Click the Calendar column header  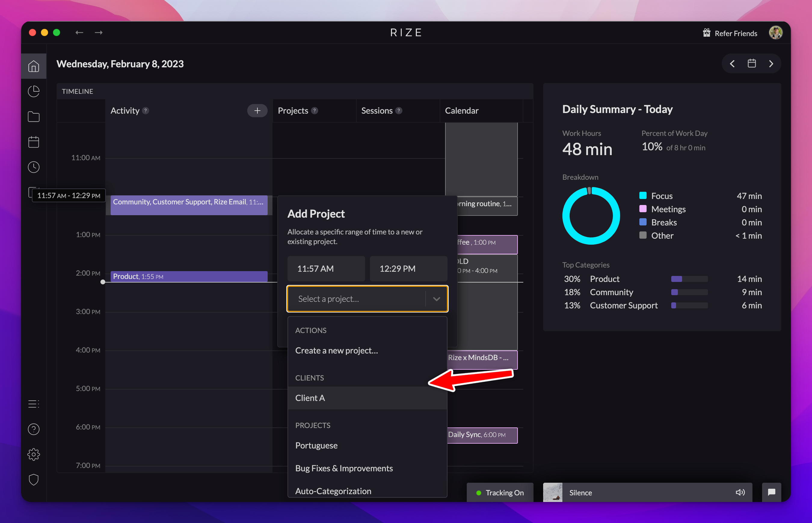pos(461,111)
